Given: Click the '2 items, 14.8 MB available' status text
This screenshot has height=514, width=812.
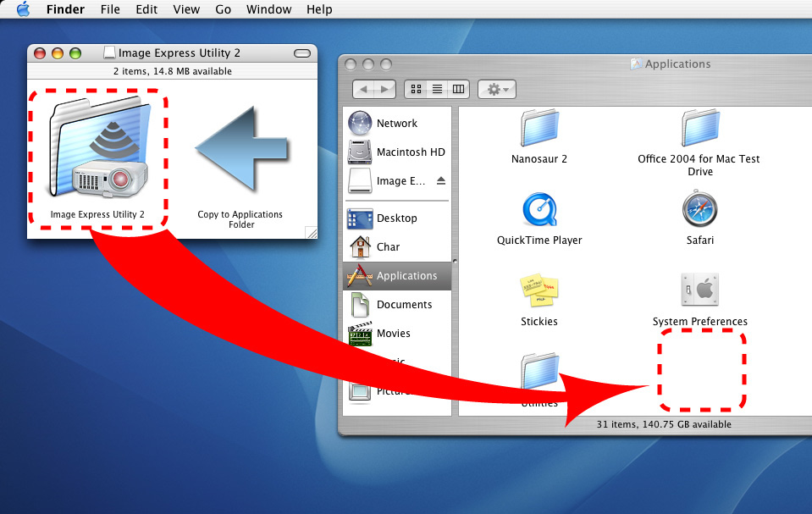Looking at the screenshot, I should click(x=173, y=71).
